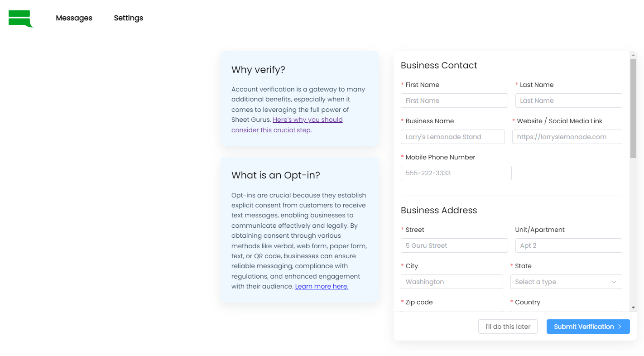Viewport: 644px width, 356px height.
Task: Click the form scrollbar down arrow
Action: pos(633,308)
